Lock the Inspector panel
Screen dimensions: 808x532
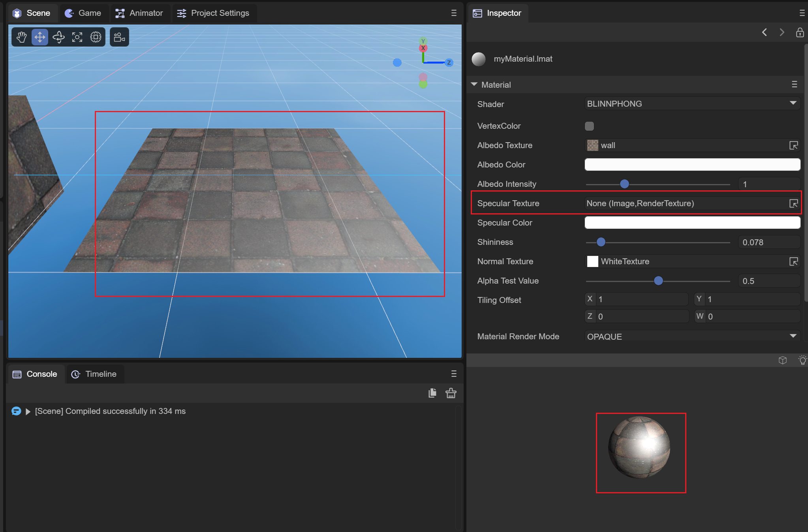(x=800, y=32)
